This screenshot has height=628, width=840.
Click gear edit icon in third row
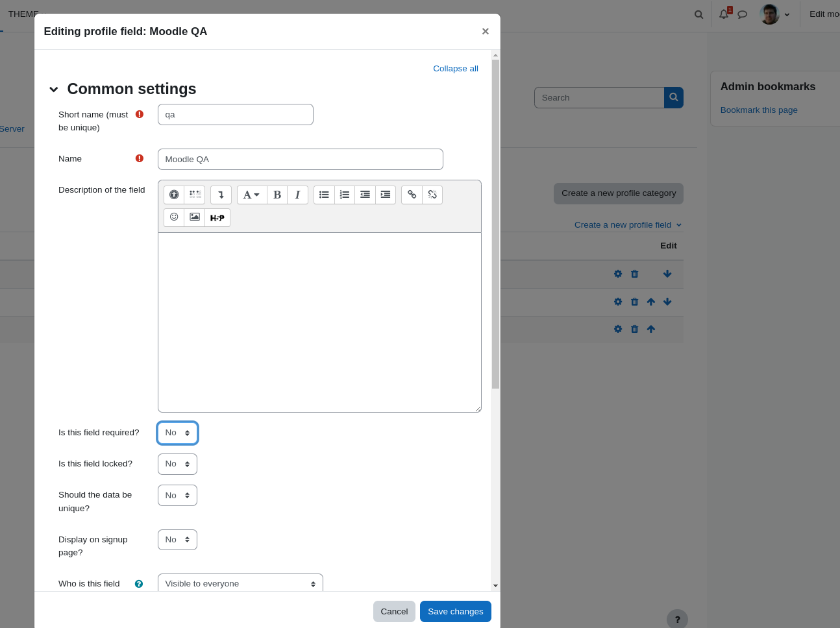(618, 329)
